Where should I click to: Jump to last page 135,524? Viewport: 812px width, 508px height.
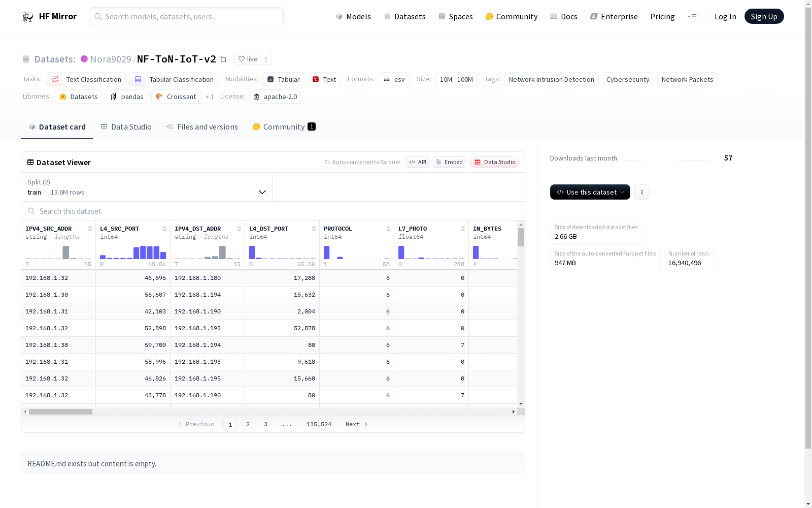319,424
